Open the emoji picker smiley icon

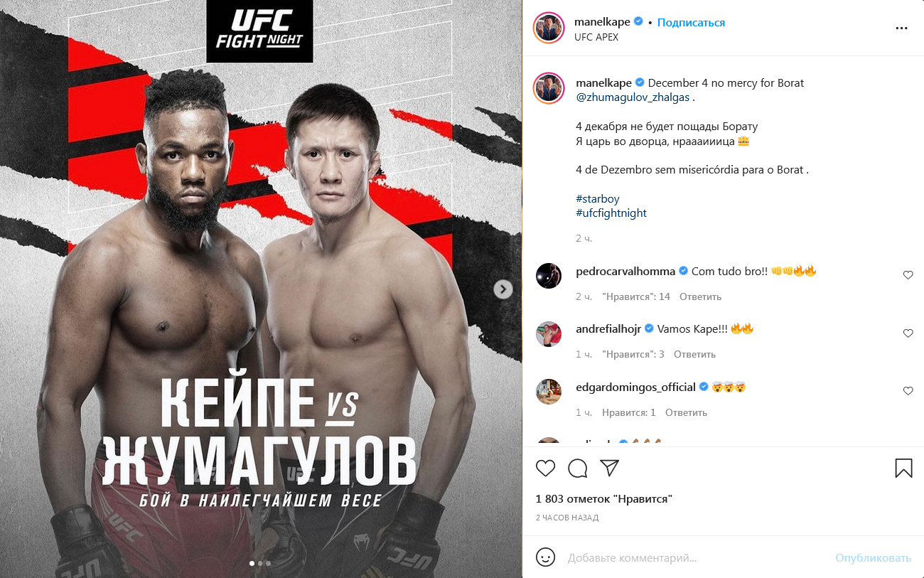point(545,557)
